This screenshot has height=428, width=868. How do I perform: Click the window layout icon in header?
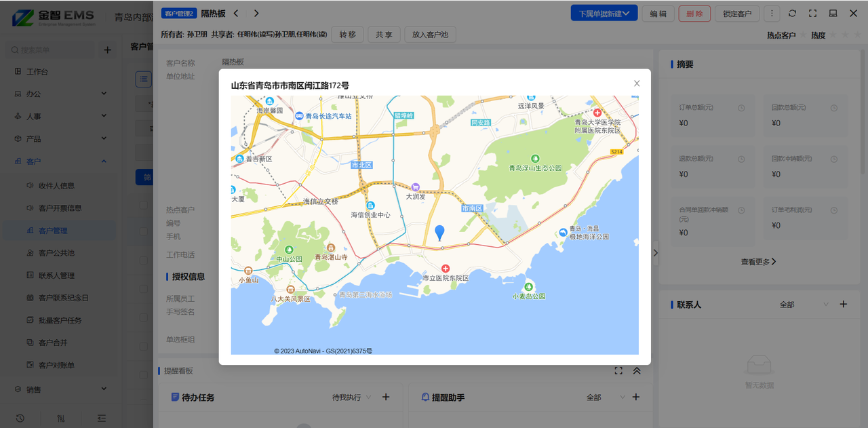pos(833,14)
